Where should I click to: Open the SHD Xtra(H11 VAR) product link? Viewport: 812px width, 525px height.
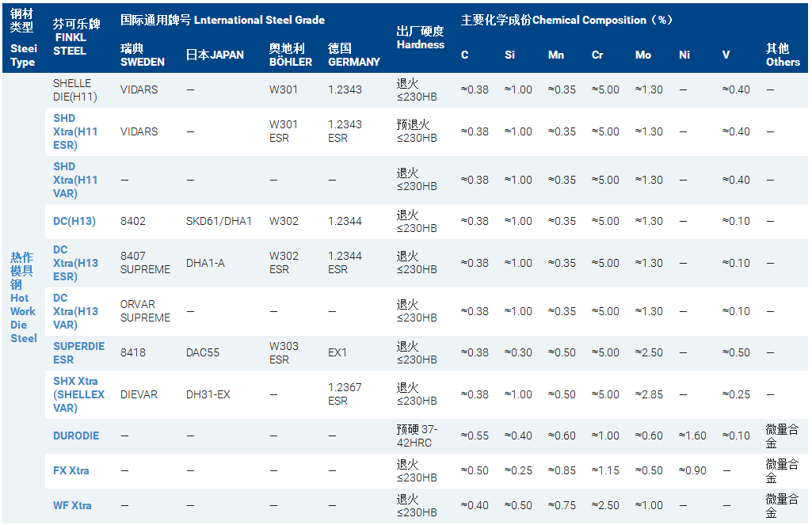point(75,180)
